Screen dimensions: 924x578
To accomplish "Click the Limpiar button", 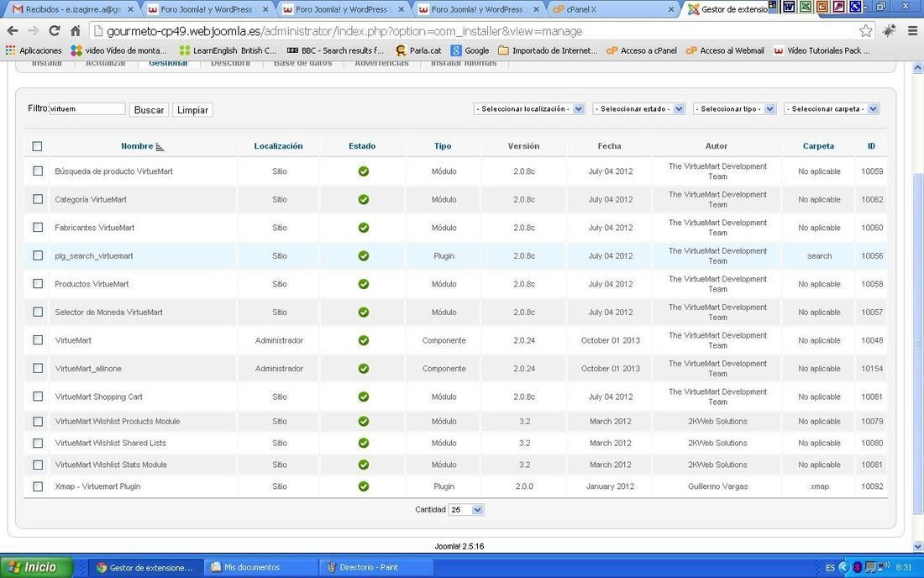I will tap(192, 110).
